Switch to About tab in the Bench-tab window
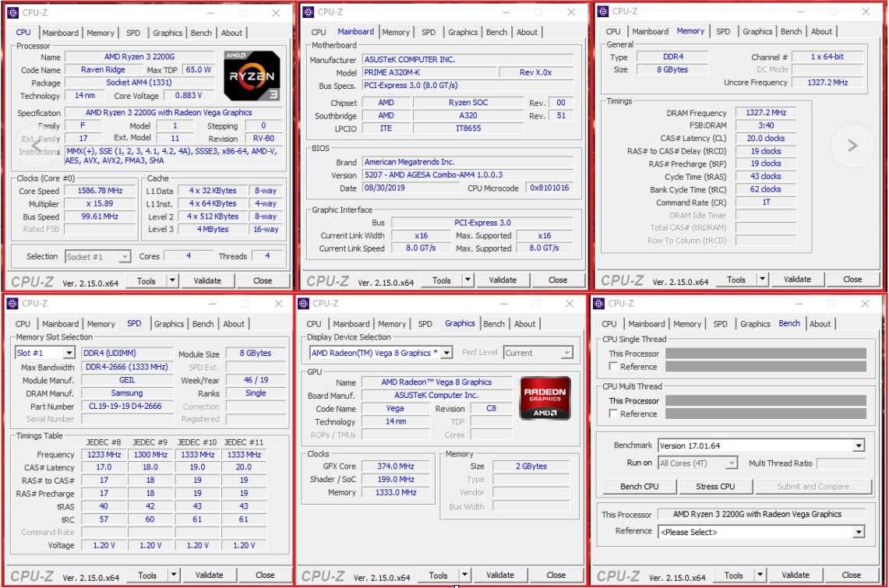Viewport: 889px width, 588px height. coord(819,324)
